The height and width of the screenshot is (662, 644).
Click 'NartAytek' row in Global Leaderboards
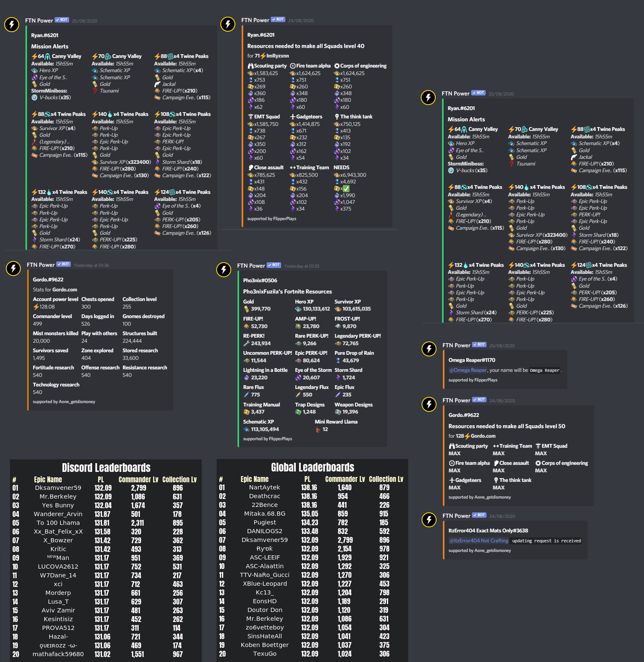tap(312, 487)
